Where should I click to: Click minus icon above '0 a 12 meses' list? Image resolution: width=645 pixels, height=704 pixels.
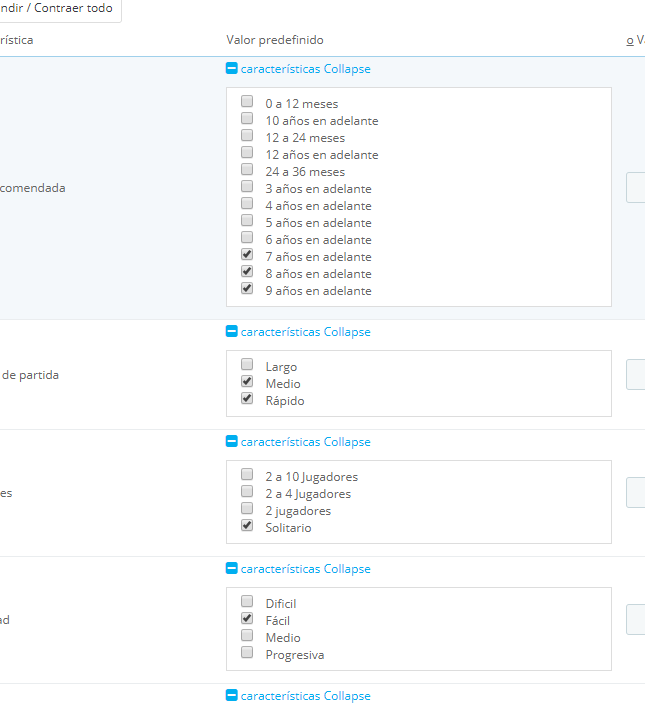[x=232, y=68]
